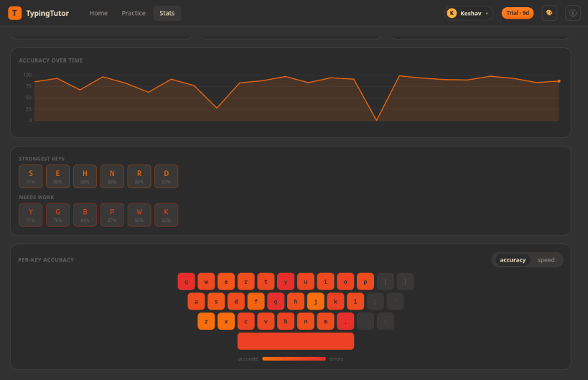Click the strongest key N tile
This screenshot has width=588, height=380.
112,176
